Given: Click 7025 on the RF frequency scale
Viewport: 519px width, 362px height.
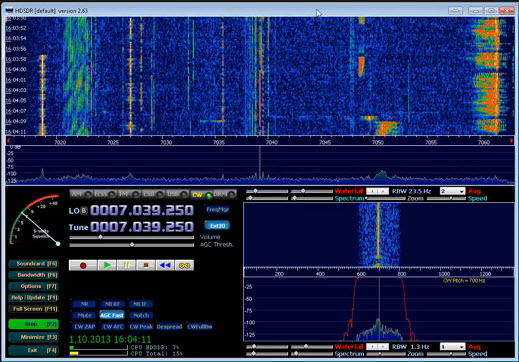Looking at the screenshot, I should pyautogui.click(x=113, y=142).
